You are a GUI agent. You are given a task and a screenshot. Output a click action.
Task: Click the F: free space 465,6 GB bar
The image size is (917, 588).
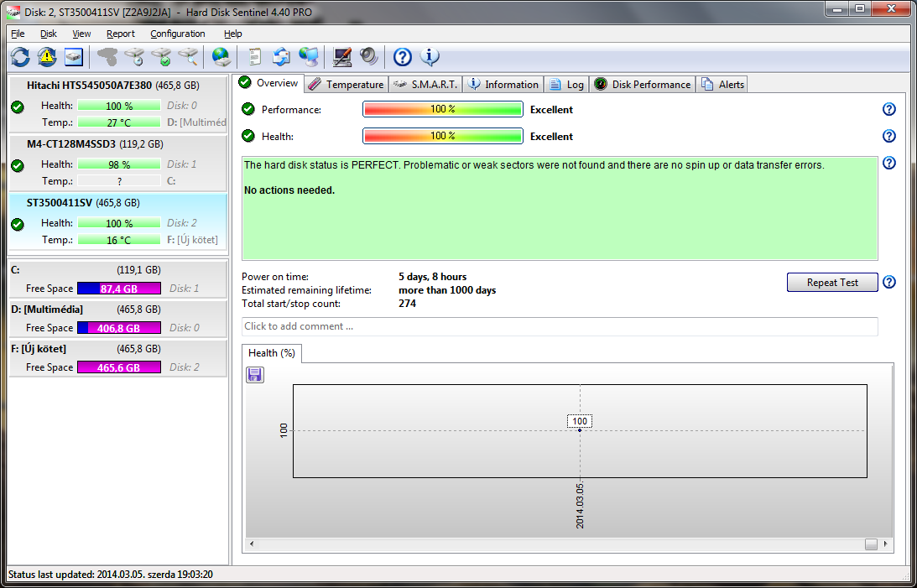119,367
